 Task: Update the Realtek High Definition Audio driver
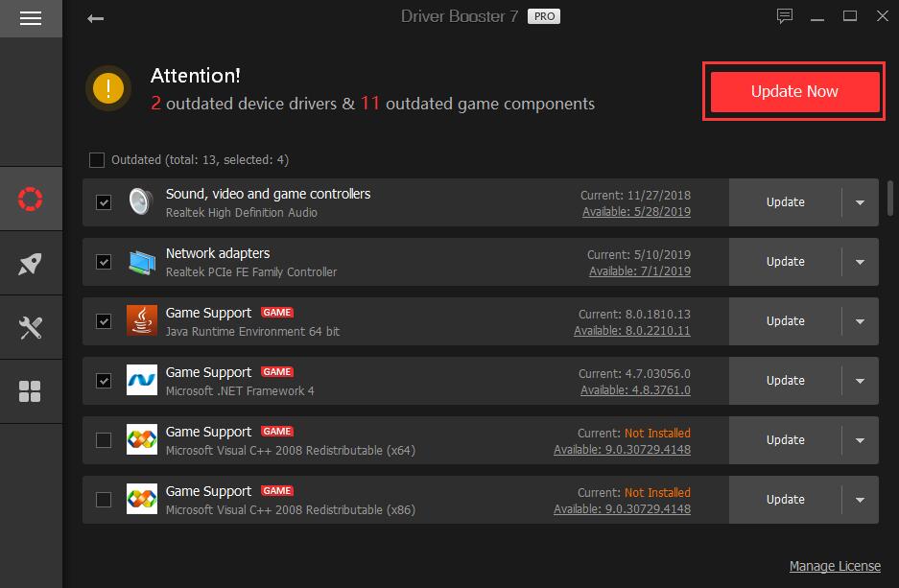[785, 202]
